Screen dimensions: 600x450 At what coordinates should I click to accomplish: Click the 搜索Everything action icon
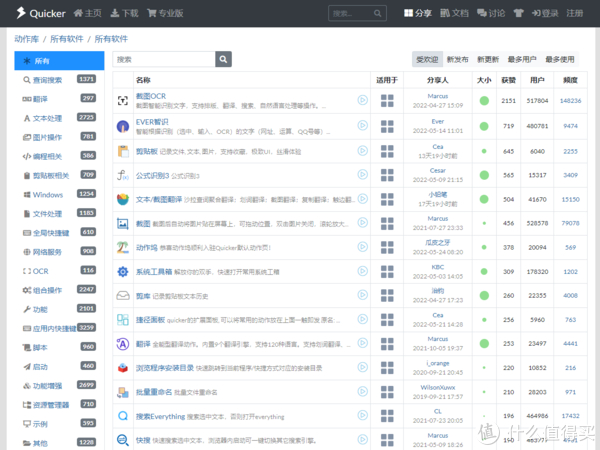coord(122,416)
